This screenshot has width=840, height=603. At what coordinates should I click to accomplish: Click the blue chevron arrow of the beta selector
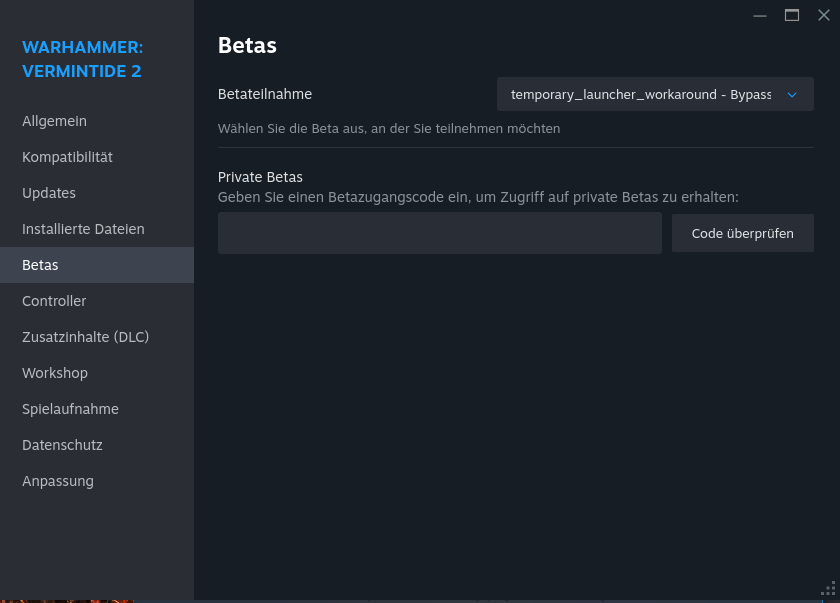click(792, 94)
